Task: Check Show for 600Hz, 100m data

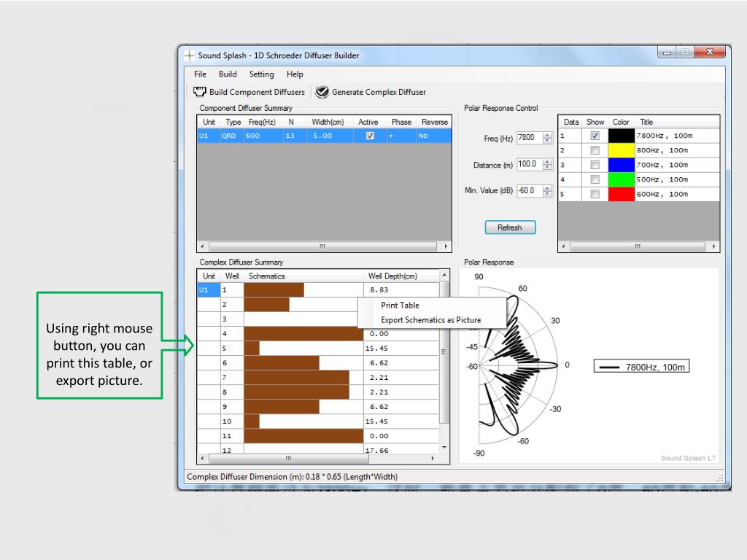Action: click(x=595, y=194)
